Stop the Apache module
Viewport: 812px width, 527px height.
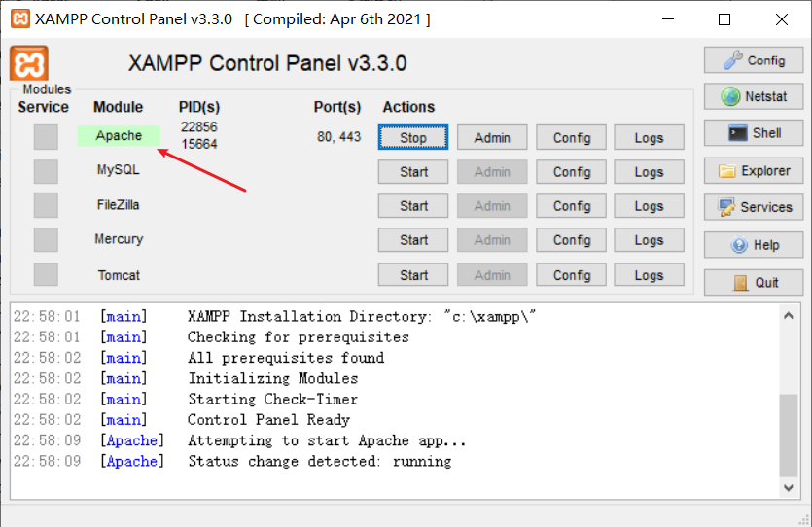pos(413,137)
